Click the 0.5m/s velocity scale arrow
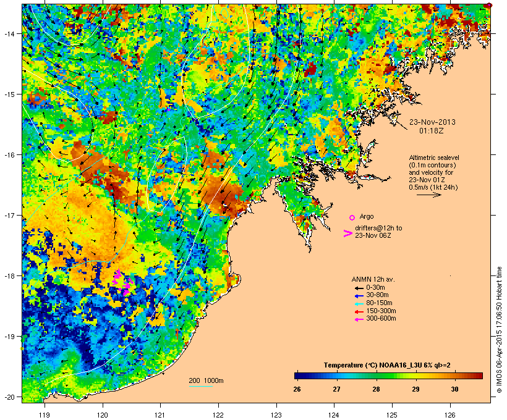507x420 pixels. click(x=428, y=195)
